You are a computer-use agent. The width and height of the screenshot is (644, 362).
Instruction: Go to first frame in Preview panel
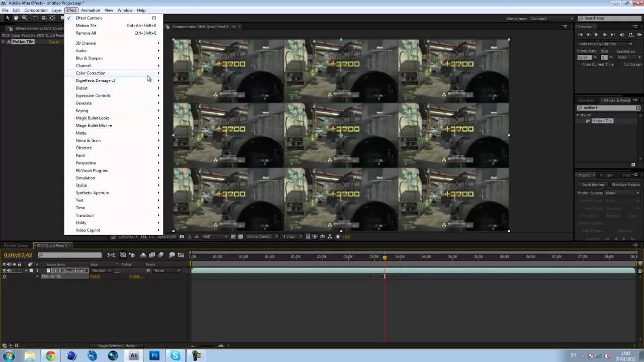pos(580,35)
